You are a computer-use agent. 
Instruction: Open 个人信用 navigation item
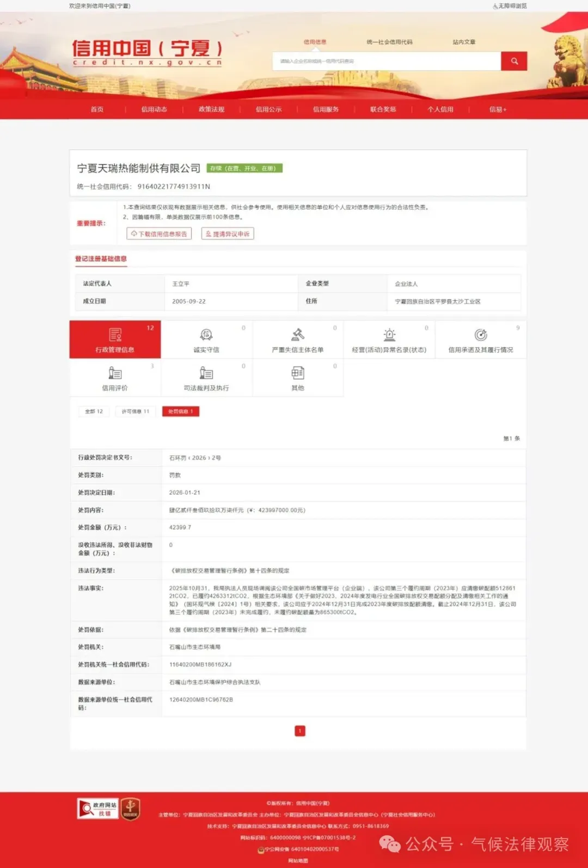[x=440, y=110]
